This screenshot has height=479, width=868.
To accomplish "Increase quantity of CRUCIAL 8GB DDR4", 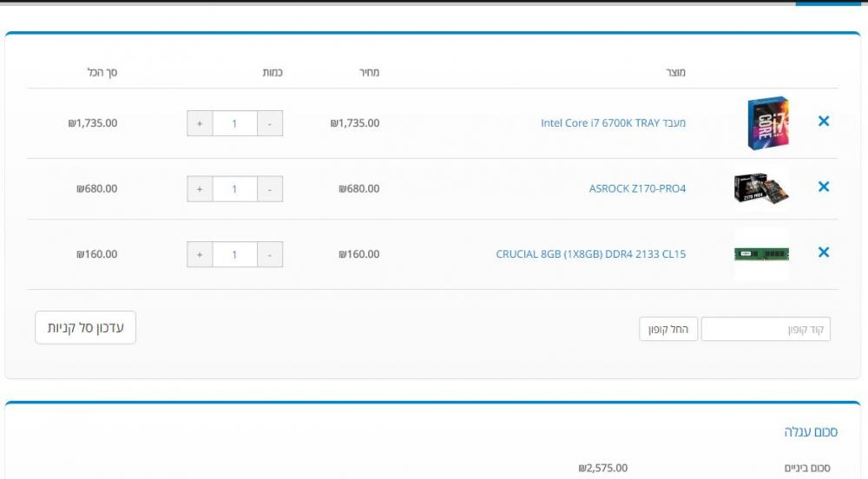I will (200, 254).
